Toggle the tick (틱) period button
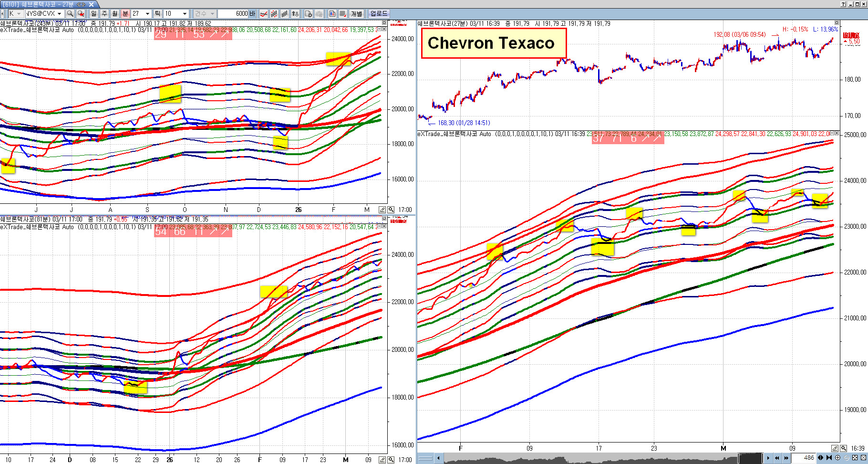This screenshot has width=868, height=464. (157, 14)
